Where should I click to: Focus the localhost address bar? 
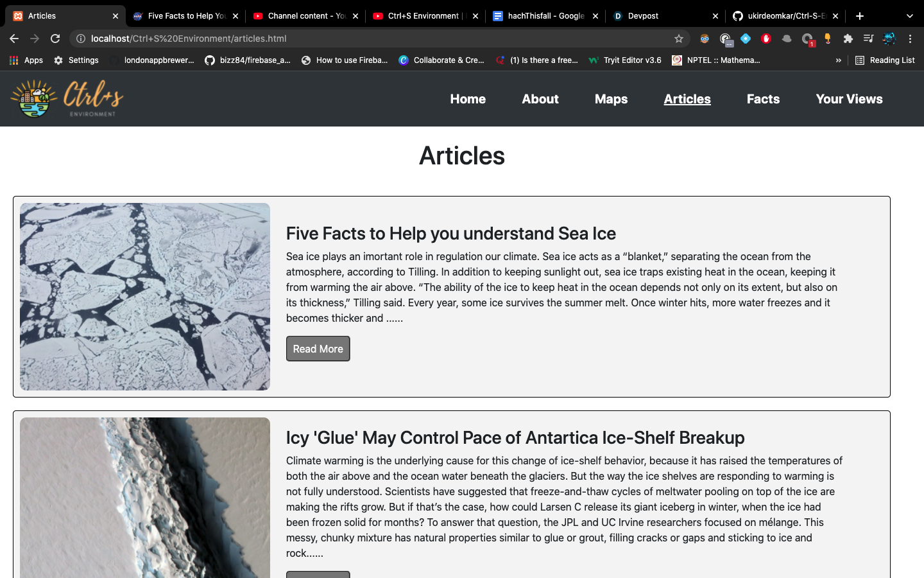point(379,39)
